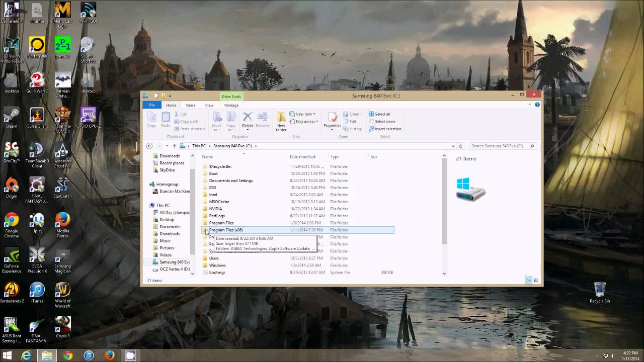644x362 pixels.
Task: Open the Explorer help icon
Action: (537, 105)
